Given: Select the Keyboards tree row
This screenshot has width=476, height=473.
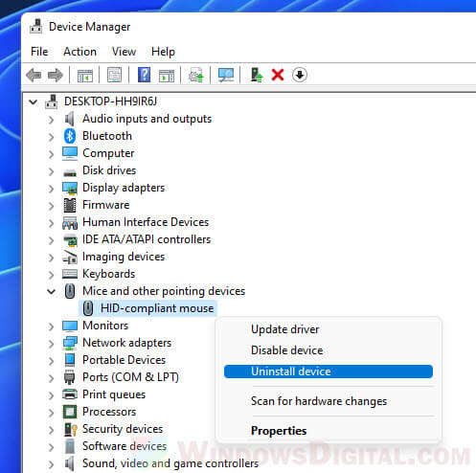Looking at the screenshot, I should (x=108, y=274).
